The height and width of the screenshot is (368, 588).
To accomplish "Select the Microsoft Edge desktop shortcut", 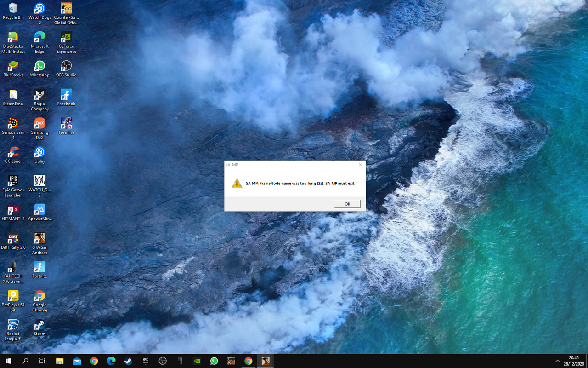I will point(40,43).
